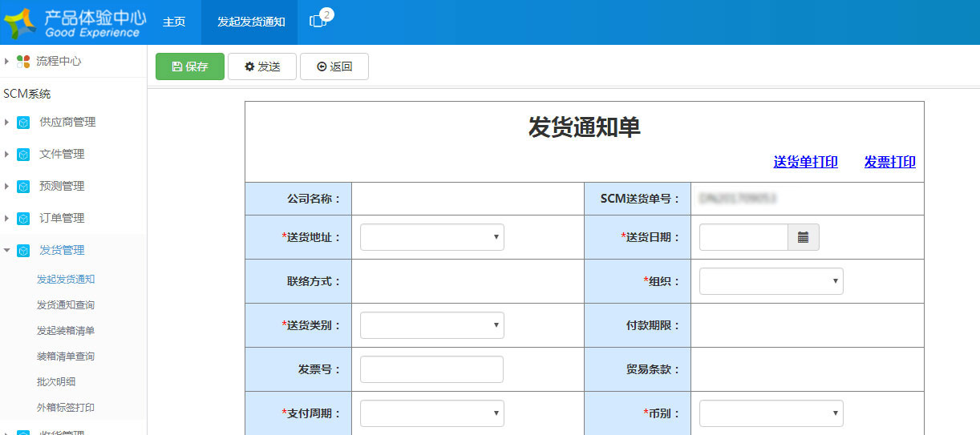Screen dimensions: 980x435
Task: Click the 订单管理 menu label
Action: [62, 218]
